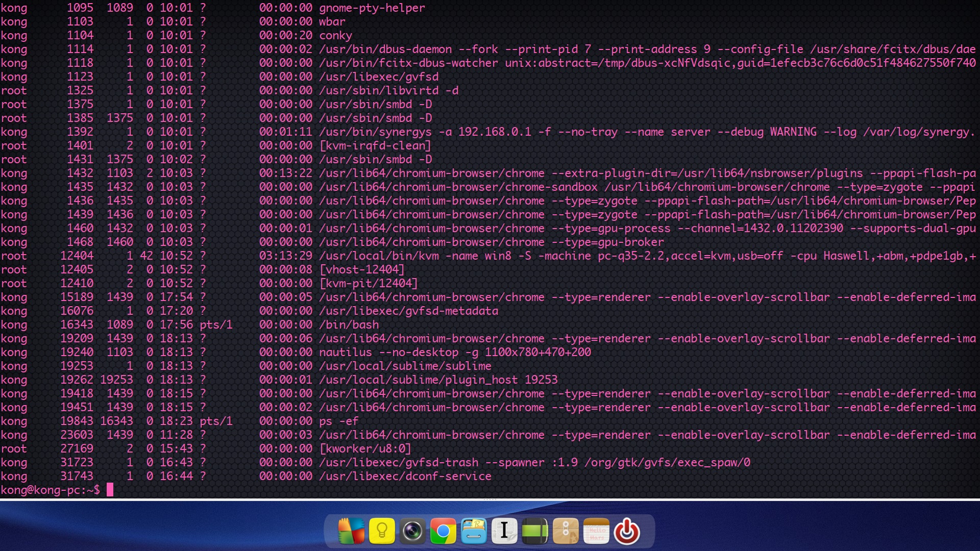Click CPU time '00:13:22' of chrome process
The width and height of the screenshot is (980, 551).
pyautogui.click(x=286, y=173)
